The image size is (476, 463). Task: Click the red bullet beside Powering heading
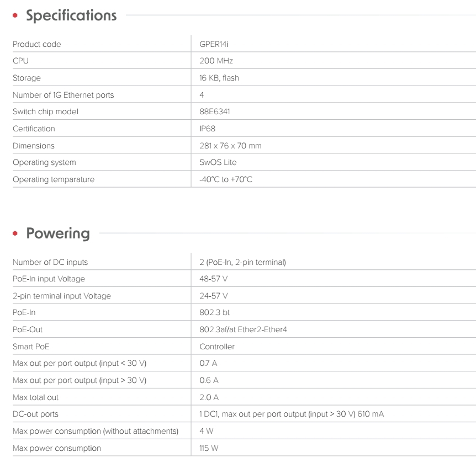point(15,233)
